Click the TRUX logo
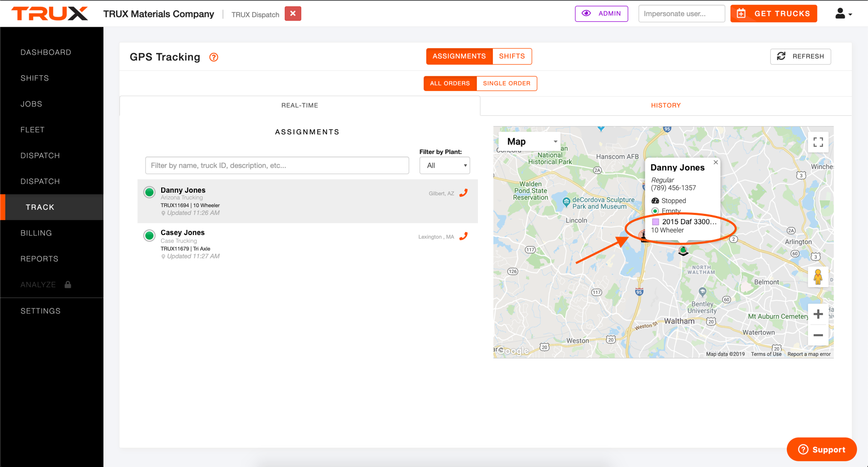Image resolution: width=868 pixels, height=467 pixels. click(50, 13)
